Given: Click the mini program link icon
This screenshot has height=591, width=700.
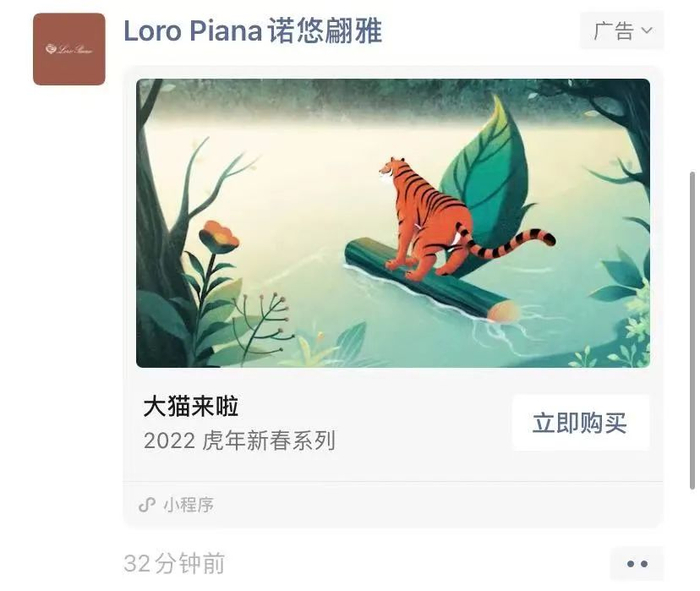Looking at the screenshot, I should point(147,505).
